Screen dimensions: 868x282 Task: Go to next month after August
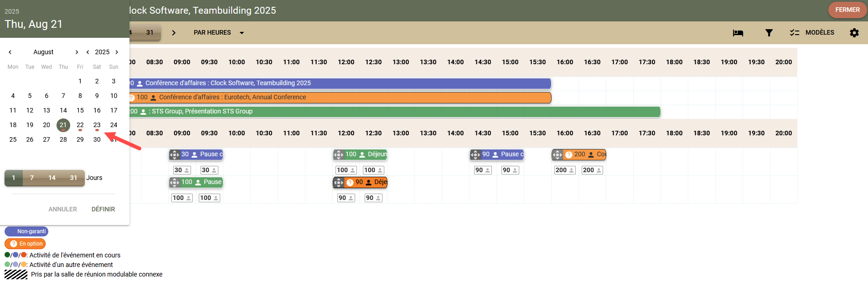point(77,52)
